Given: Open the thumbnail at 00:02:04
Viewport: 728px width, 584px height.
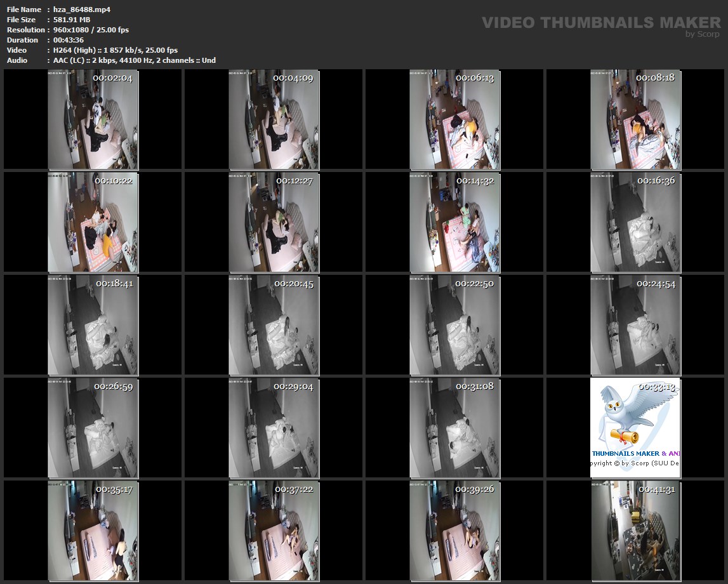Looking at the screenshot, I should point(93,119).
